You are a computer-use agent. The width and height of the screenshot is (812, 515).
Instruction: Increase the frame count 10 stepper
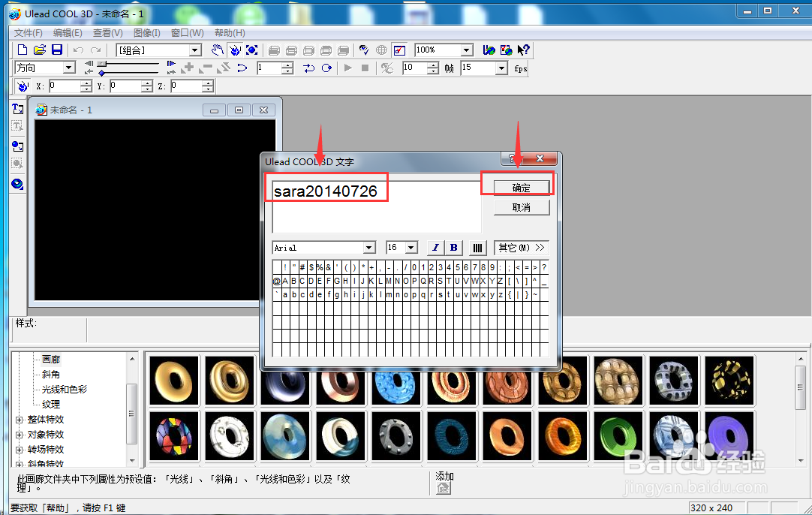coord(434,65)
